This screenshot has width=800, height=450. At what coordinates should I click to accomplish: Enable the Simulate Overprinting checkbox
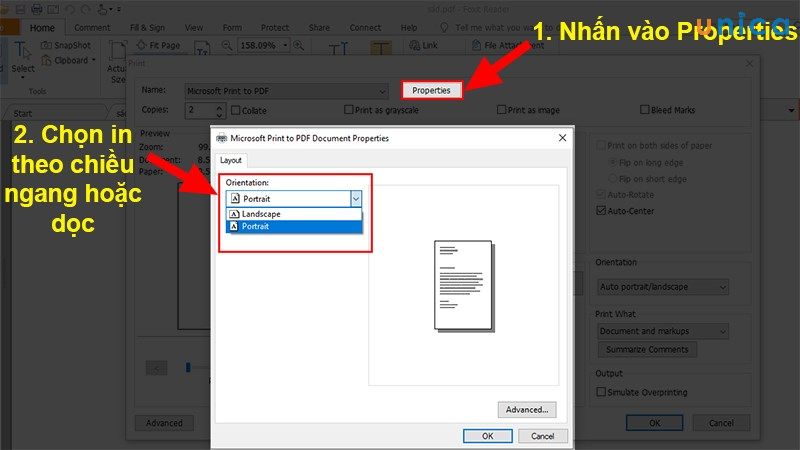601,393
